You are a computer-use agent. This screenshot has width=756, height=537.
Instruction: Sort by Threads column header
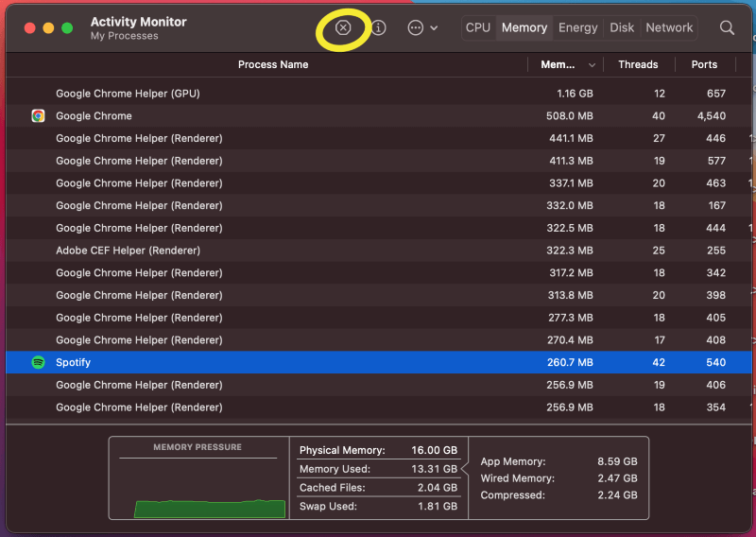click(x=638, y=65)
